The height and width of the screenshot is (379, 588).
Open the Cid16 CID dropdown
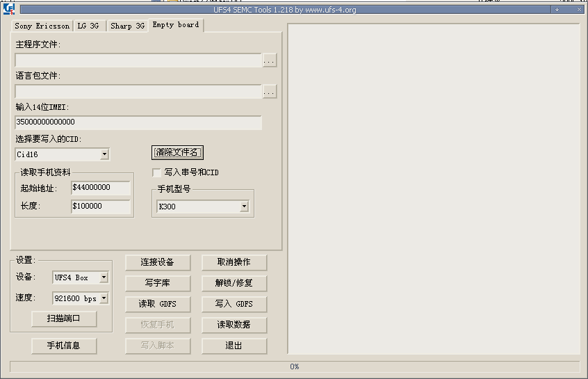pyautogui.click(x=104, y=154)
